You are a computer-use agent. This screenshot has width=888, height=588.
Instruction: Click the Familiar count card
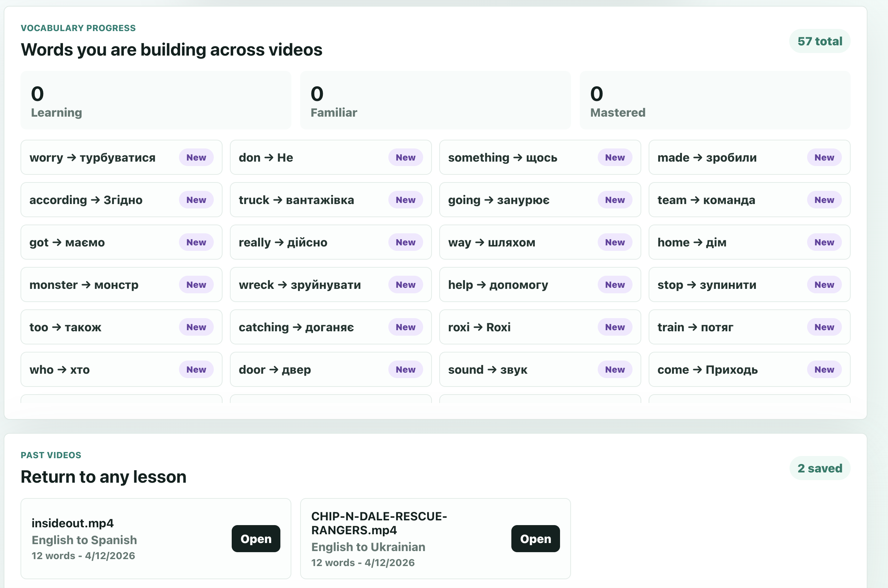point(435,101)
